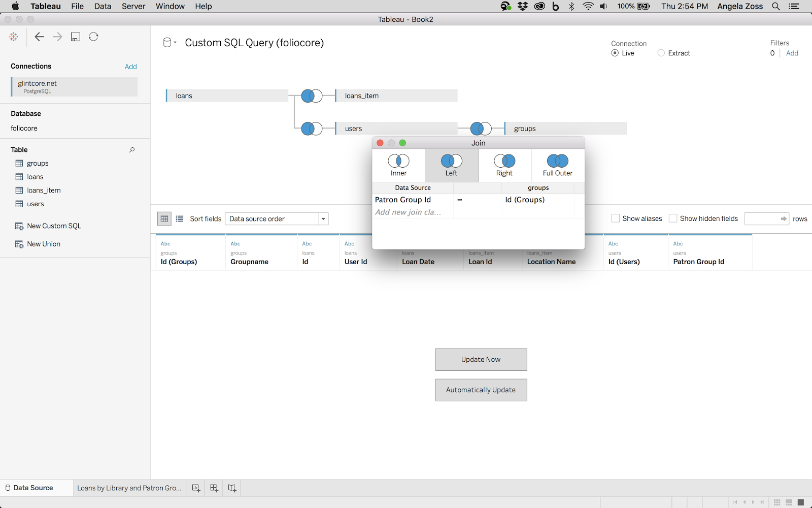
Task: Save the workbook with the disk icon
Action: pyautogui.click(x=76, y=37)
